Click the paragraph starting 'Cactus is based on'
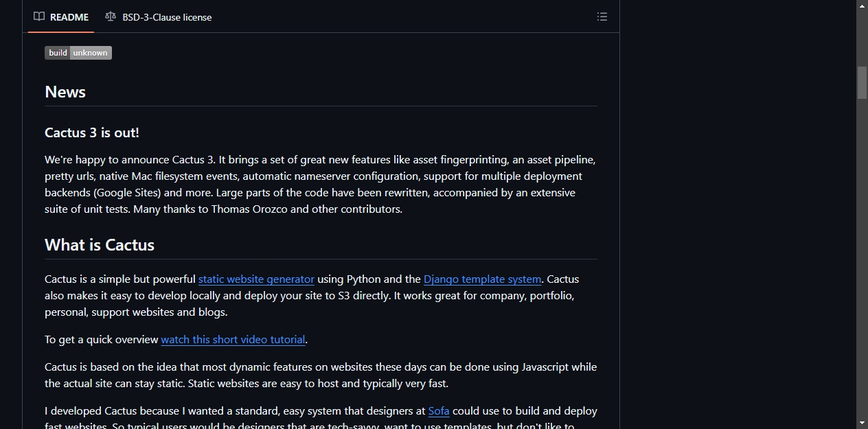The width and height of the screenshot is (868, 429). point(321,375)
